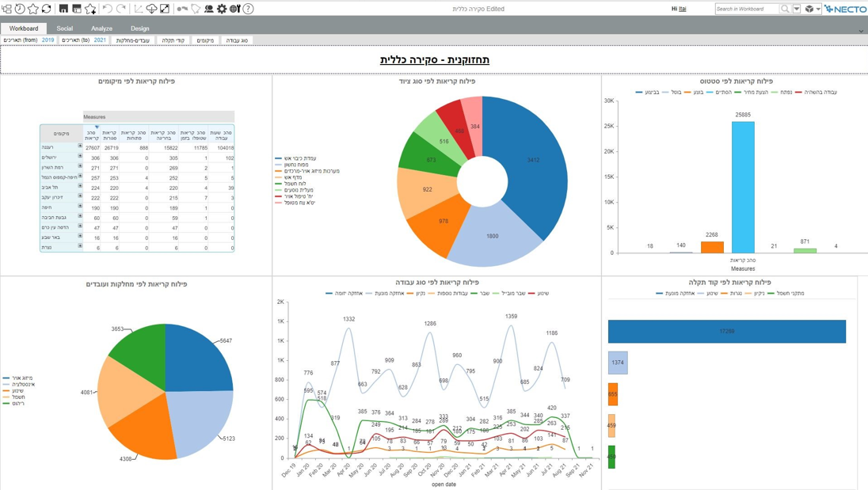Viewport: 868px width, 490px height.
Task: Click the fullscreen expand icon
Action: [x=165, y=9]
